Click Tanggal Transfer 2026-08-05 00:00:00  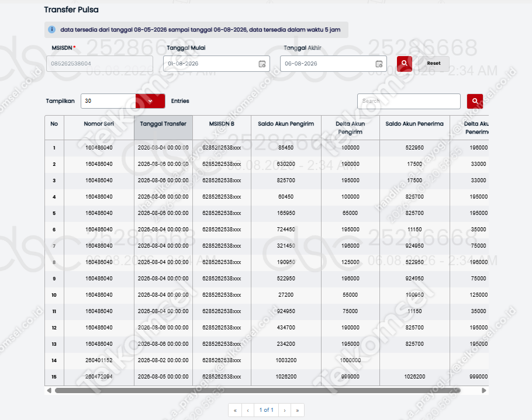(x=163, y=377)
